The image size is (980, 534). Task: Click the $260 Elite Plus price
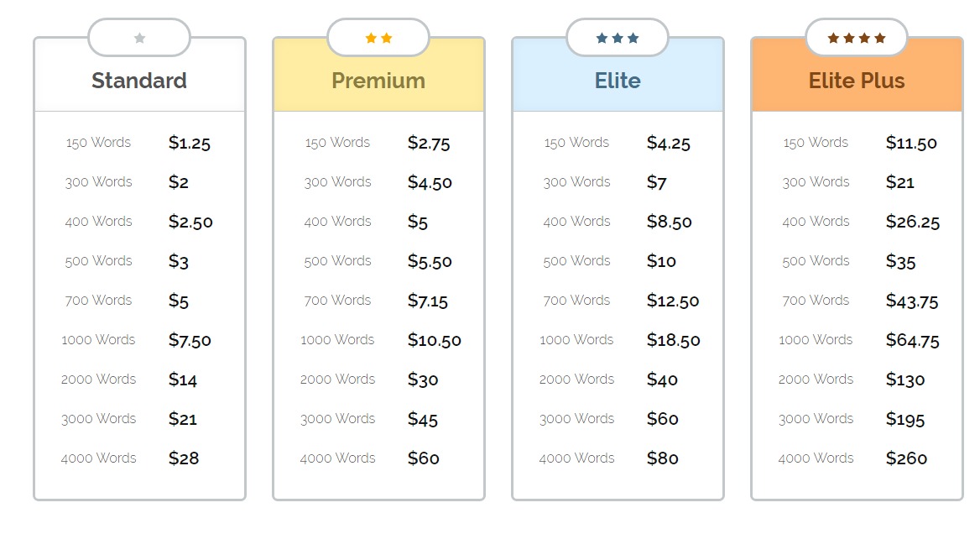pyautogui.click(x=906, y=458)
